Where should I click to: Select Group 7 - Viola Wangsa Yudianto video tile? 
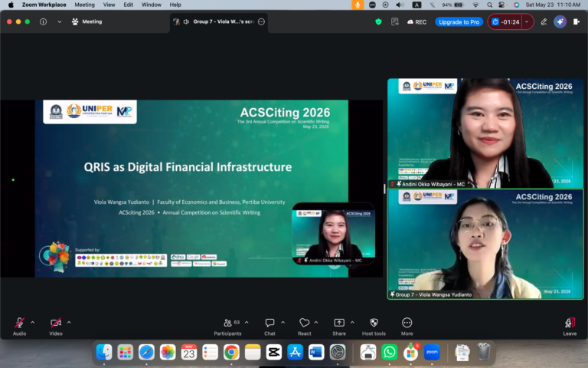click(x=485, y=244)
